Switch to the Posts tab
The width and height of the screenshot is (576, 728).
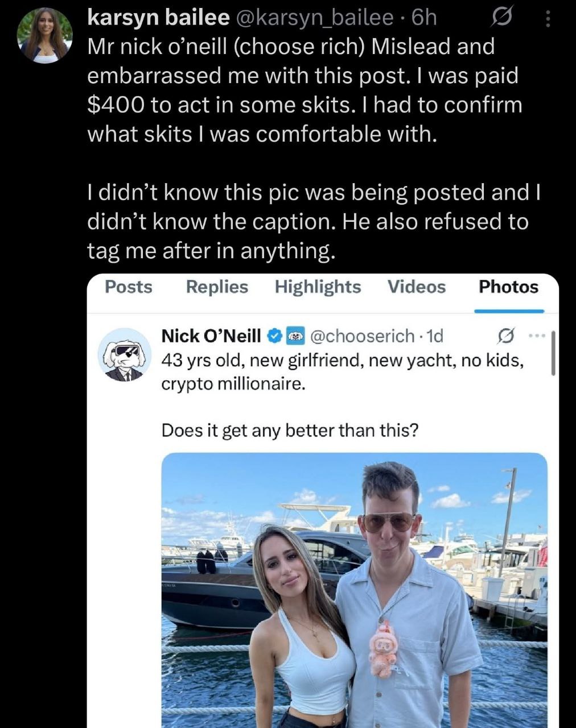click(x=129, y=287)
